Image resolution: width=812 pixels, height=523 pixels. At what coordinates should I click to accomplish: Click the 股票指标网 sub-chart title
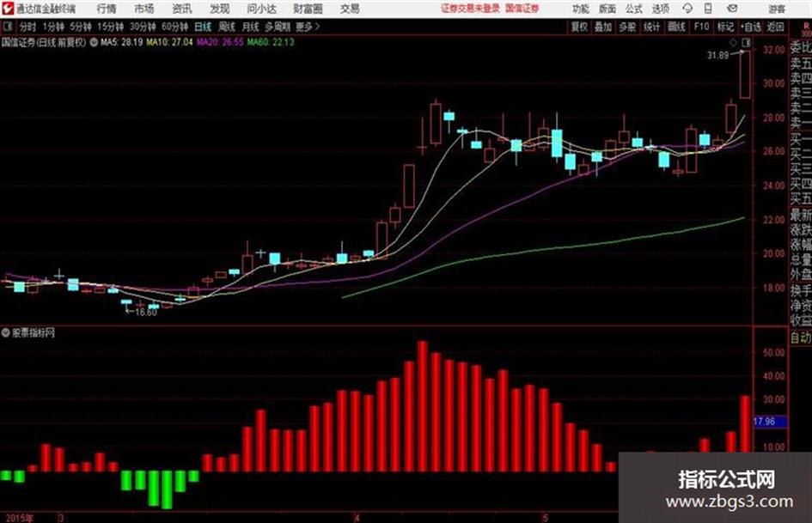point(34,332)
